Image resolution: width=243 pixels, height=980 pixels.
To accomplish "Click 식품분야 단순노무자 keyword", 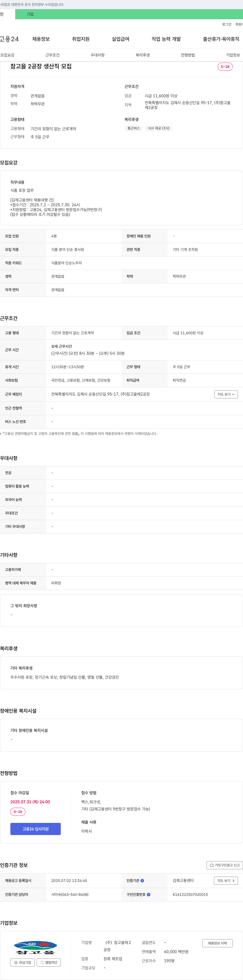I will [x=66, y=263].
